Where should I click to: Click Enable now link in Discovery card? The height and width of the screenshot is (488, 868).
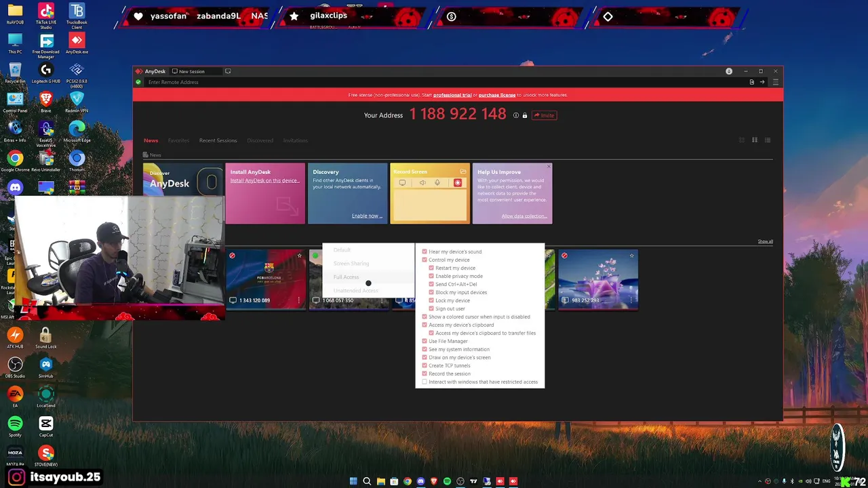(x=367, y=216)
